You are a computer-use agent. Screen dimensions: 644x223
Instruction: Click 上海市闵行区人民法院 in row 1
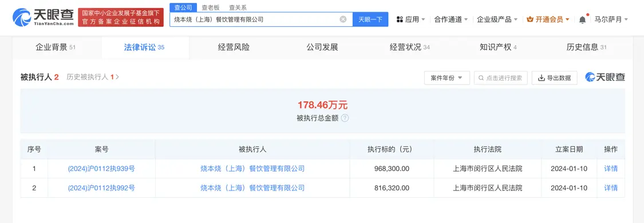pyautogui.click(x=488, y=169)
